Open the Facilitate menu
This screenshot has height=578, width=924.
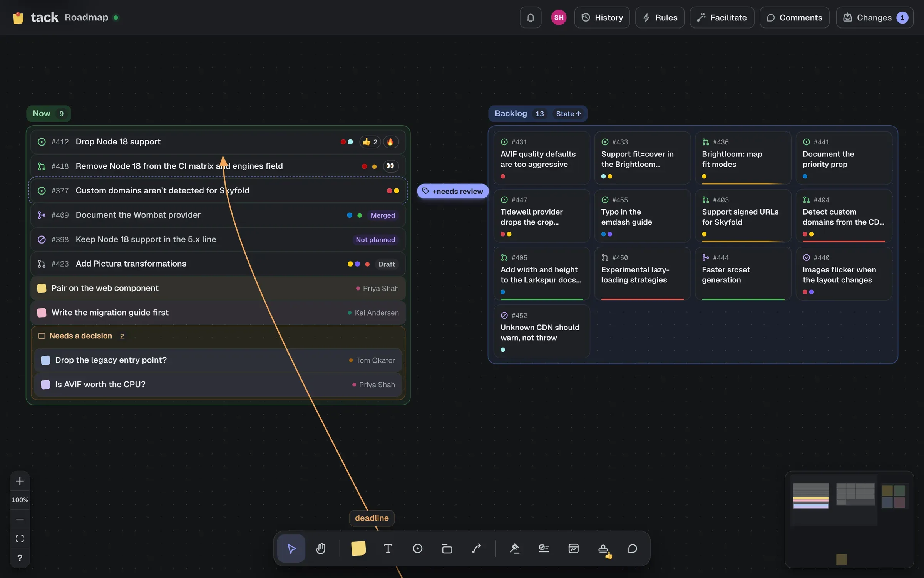pyautogui.click(x=722, y=17)
